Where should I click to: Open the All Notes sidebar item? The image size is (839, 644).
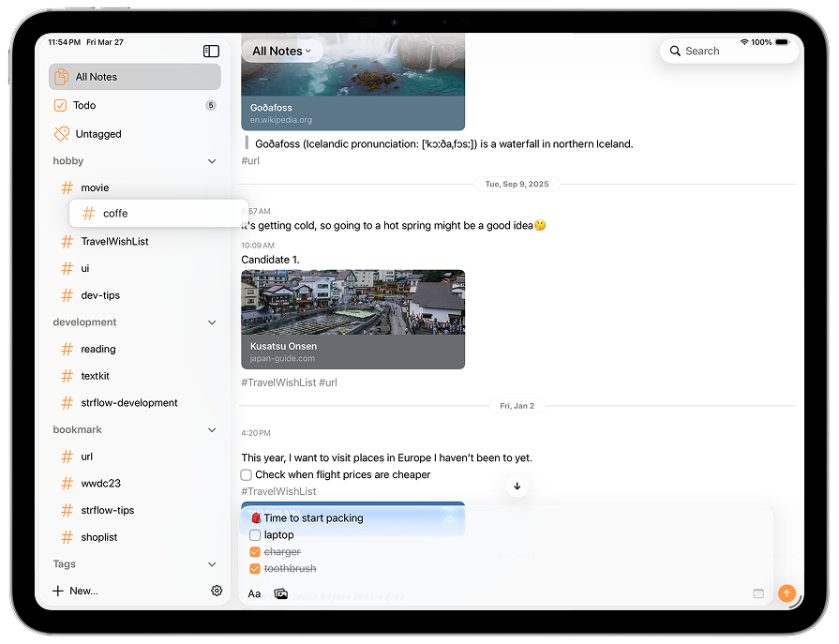click(135, 77)
